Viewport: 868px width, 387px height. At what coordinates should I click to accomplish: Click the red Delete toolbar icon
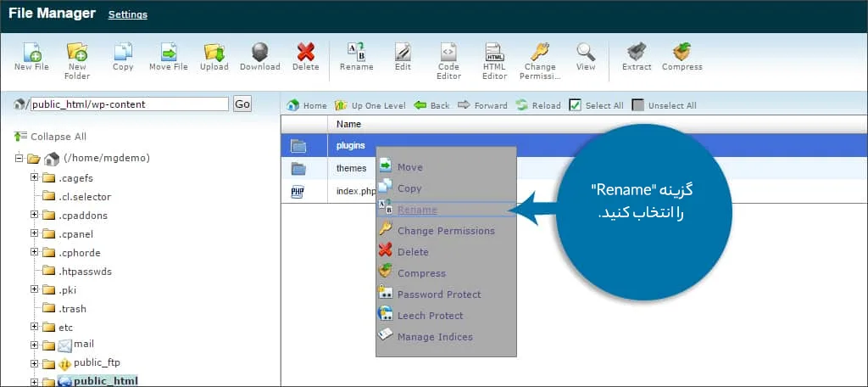[305, 52]
